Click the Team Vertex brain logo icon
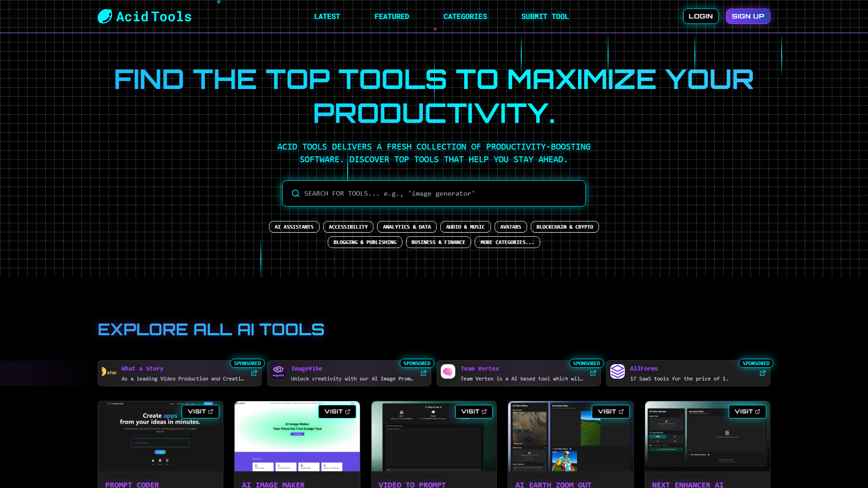This screenshot has height=488, width=868. pyautogui.click(x=448, y=371)
